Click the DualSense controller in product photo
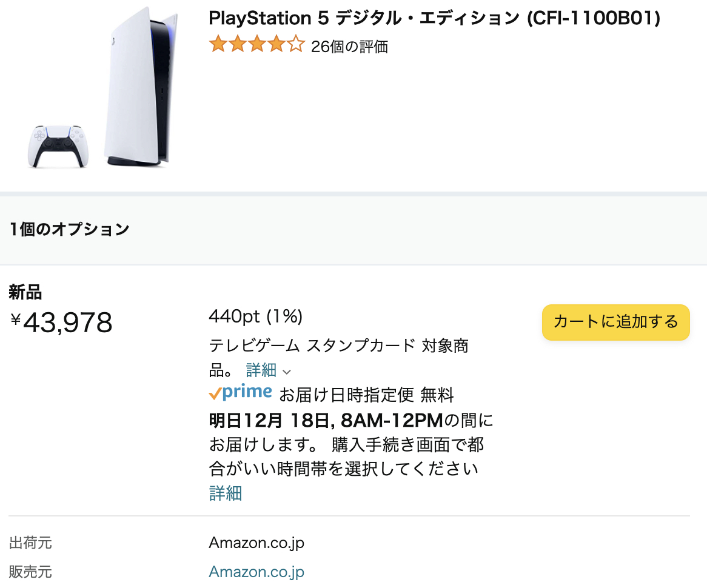 click(x=57, y=146)
